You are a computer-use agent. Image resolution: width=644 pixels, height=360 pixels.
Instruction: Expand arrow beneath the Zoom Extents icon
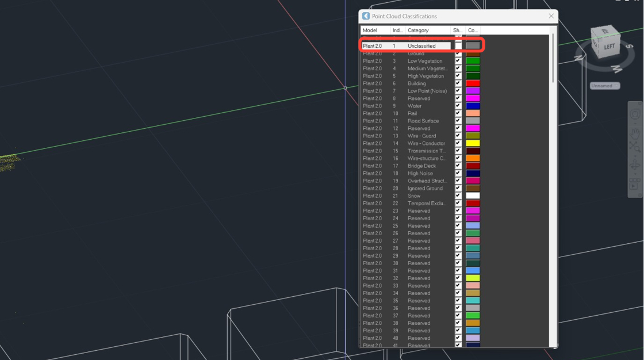pyautogui.click(x=635, y=155)
